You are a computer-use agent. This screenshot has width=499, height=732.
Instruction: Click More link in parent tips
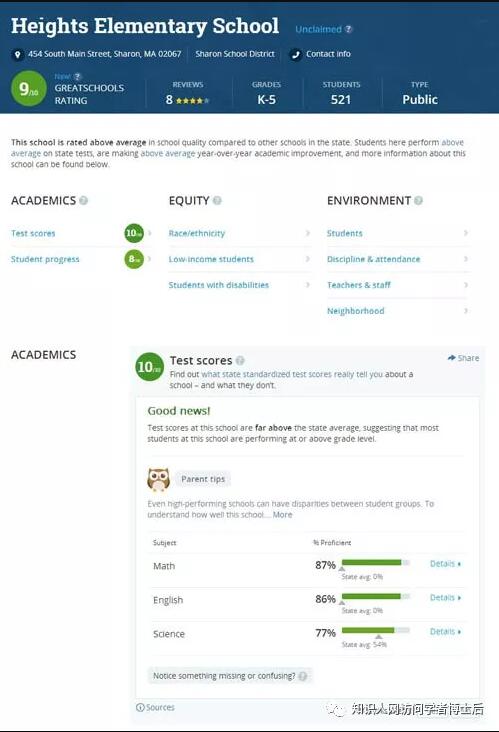282,515
